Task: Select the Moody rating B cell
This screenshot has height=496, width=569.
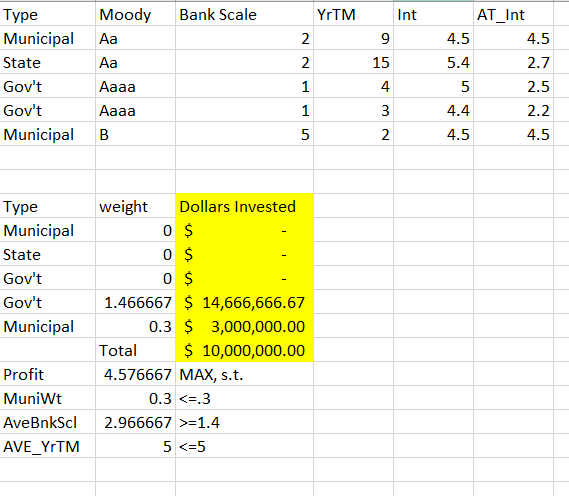Action: point(135,134)
